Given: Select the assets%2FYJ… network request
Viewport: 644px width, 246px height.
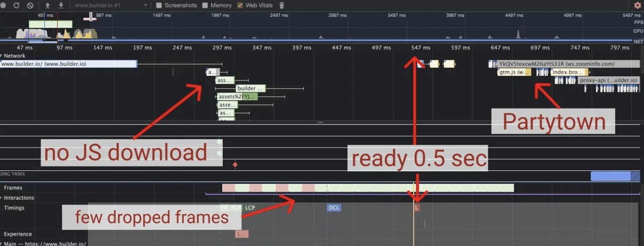Looking at the screenshot, I should (x=237, y=96).
